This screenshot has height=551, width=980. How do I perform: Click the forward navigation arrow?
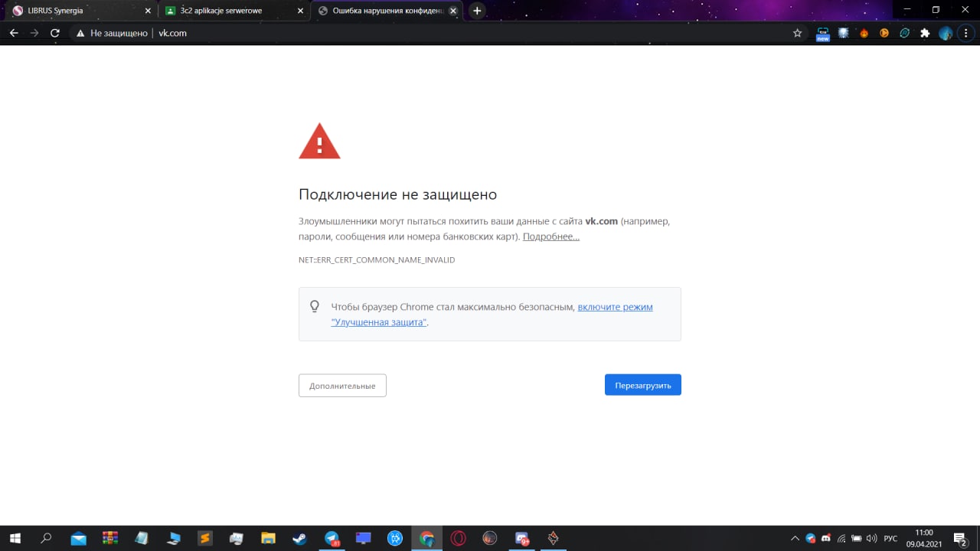(34, 33)
